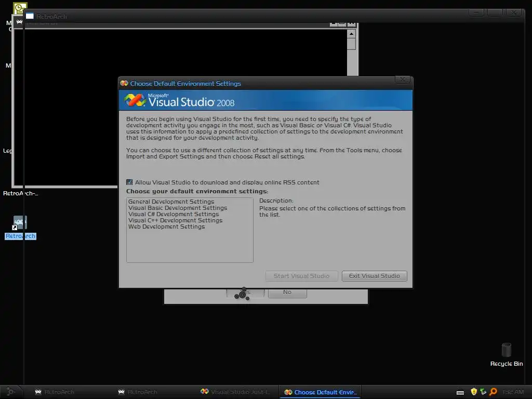Click the Visual Studio 2008 banner logo

tap(179, 100)
